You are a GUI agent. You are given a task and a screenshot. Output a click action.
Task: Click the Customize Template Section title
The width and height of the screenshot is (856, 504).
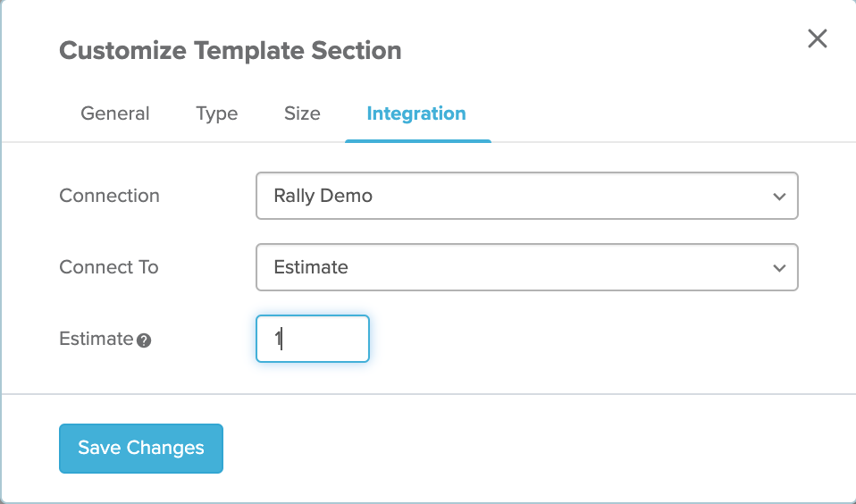tap(230, 50)
